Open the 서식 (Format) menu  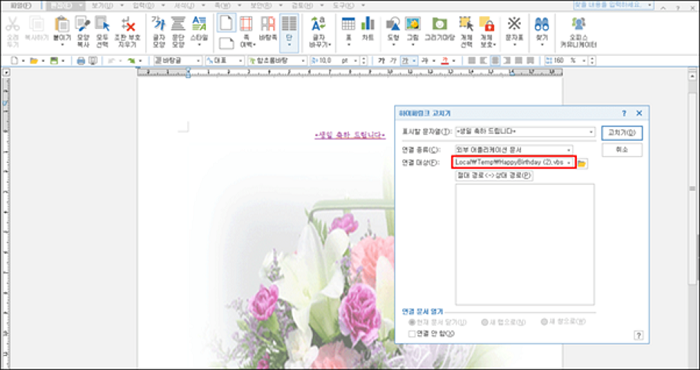[x=183, y=5]
